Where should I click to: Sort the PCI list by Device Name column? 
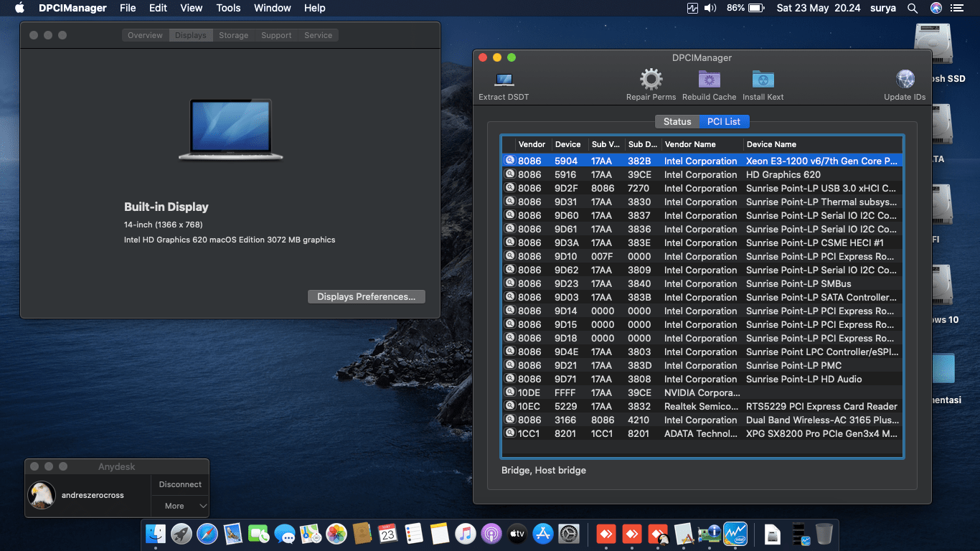coord(822,144)
